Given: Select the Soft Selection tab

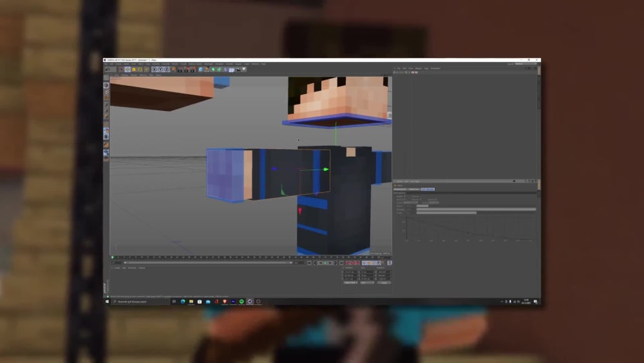Looking at the screenshot, I should click(x=428, y=189).
